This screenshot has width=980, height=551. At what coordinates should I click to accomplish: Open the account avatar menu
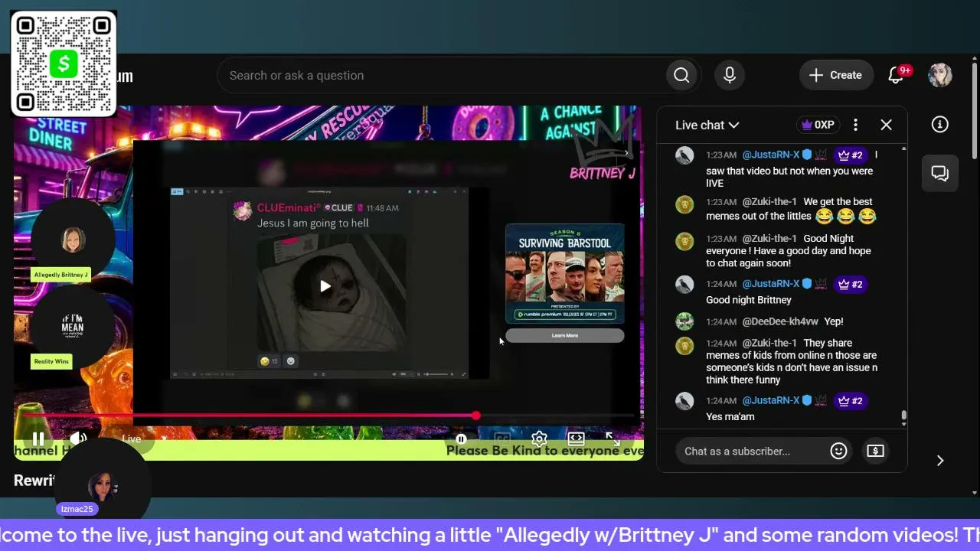[x=940, y=75]
